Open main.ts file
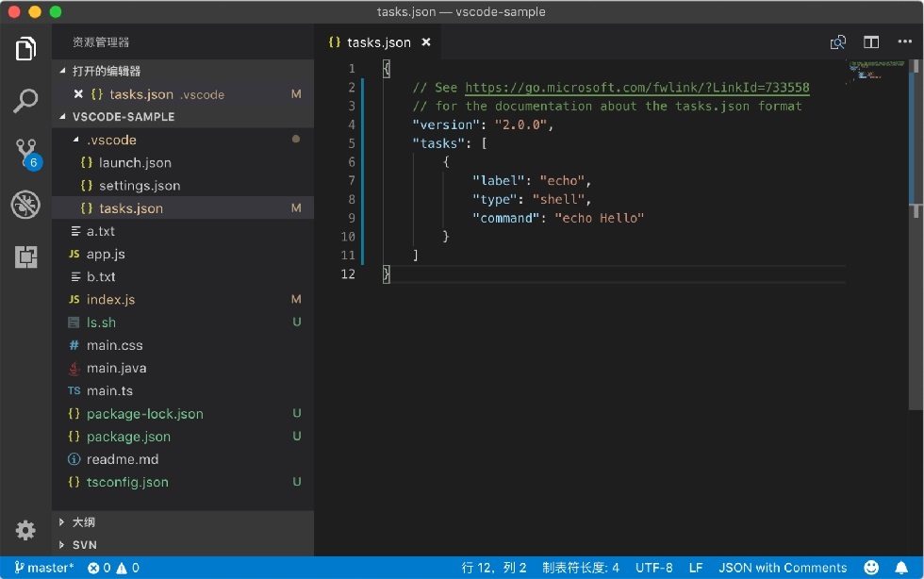 [x=183, y=391]
